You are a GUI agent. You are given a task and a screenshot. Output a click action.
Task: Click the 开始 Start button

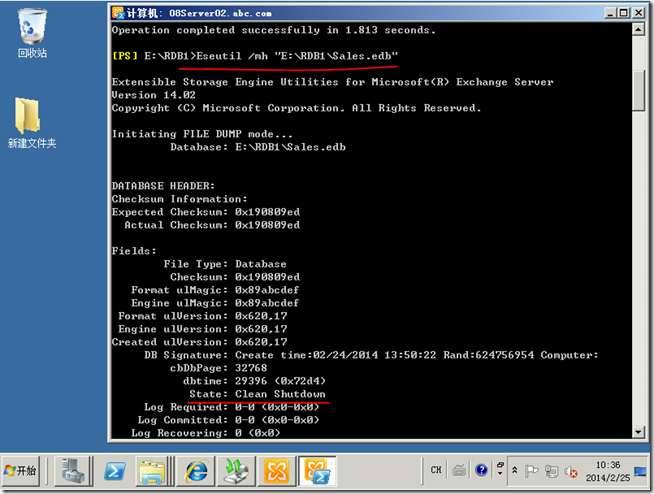pyautogui.click(x=20, y=471)
